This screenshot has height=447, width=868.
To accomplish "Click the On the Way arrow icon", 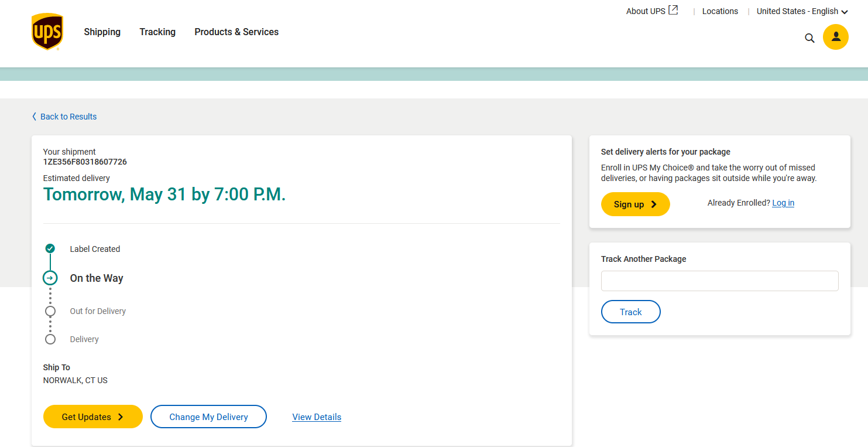I will pyautogui.click(x=50, y=278).
